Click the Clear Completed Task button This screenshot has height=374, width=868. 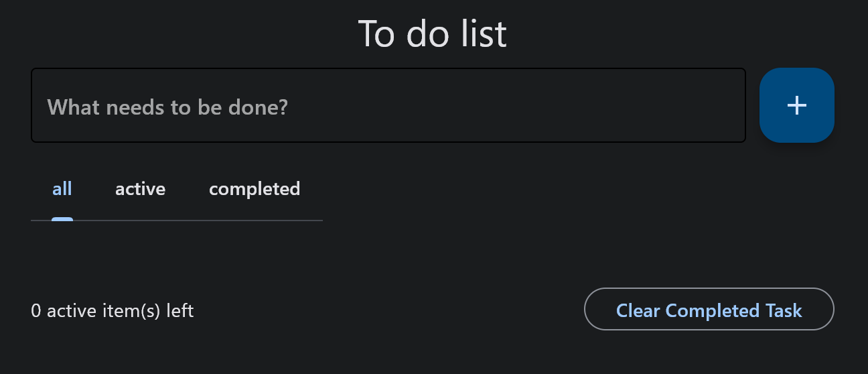pyautogui.click(x=709, y=309)
